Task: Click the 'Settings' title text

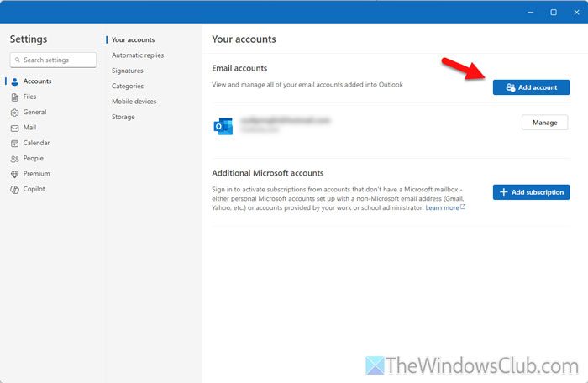Action: pos(29,39)
